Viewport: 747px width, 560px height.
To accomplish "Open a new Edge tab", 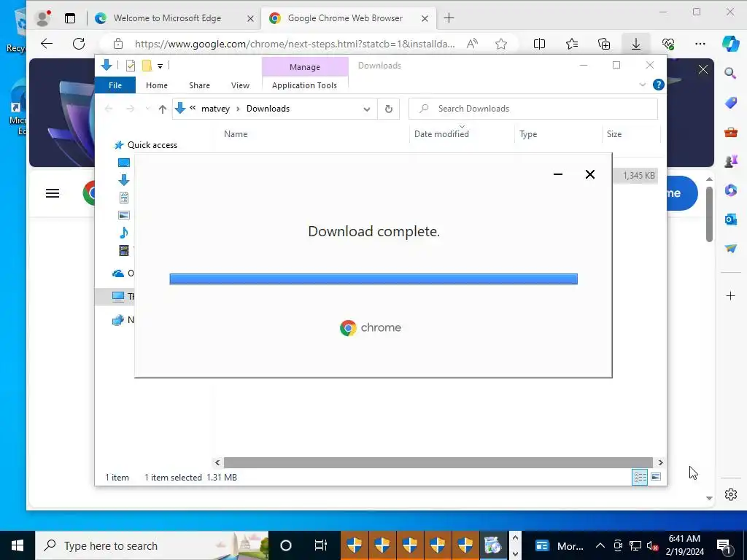I will pyautogui.click(x=449, y=18).
